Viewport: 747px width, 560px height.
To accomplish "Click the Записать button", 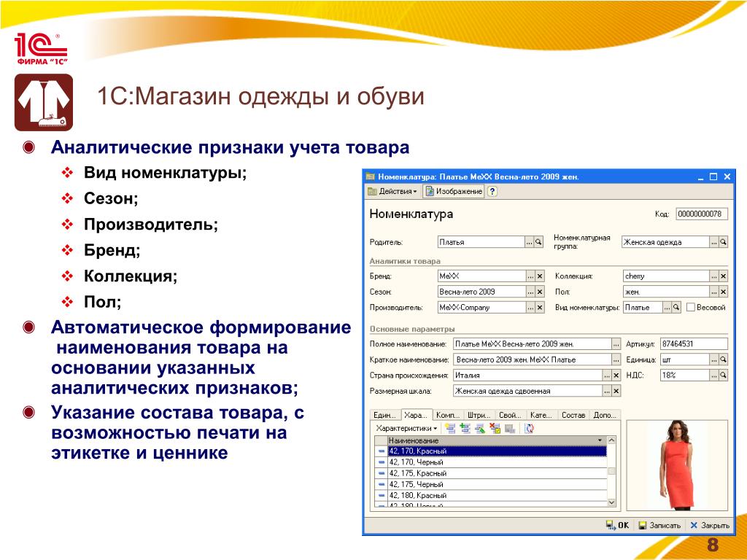I will [659, 525].
